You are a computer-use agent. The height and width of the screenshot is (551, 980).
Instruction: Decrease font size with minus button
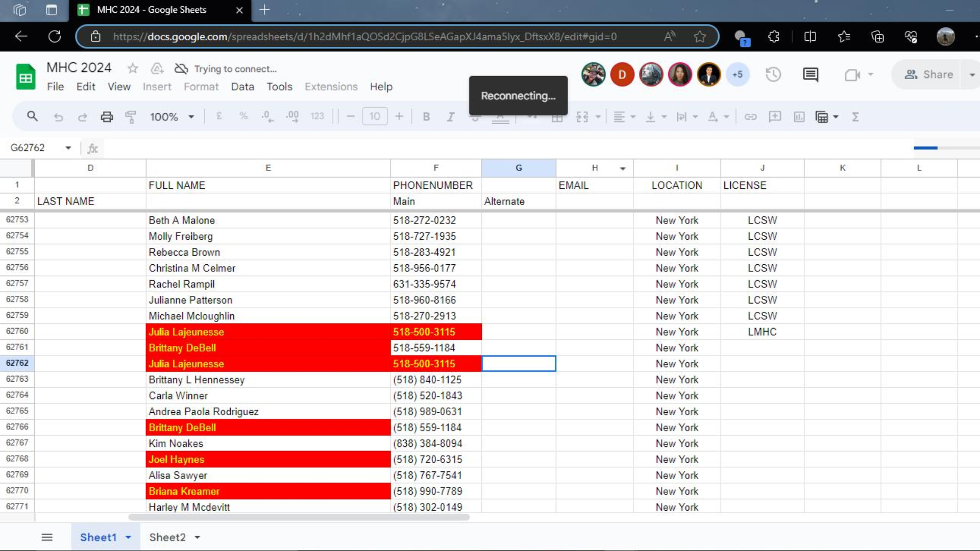(350, 116)
